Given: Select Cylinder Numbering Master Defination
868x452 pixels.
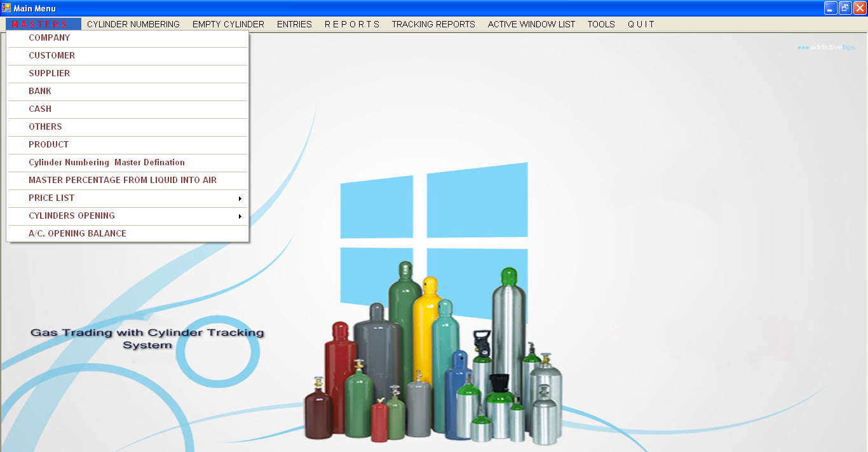Looking at the screenshot, I should [x=106, y=162].
